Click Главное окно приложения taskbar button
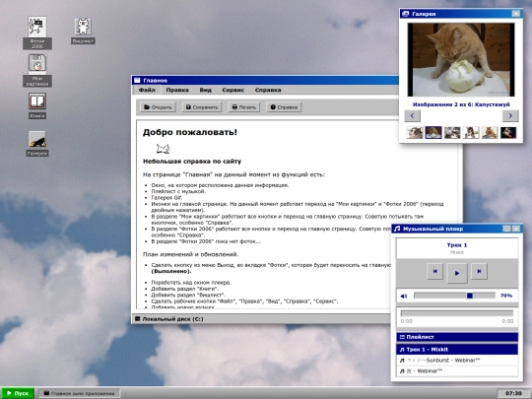This screenshot has width=532, height=399. click(x=79, y=393)
